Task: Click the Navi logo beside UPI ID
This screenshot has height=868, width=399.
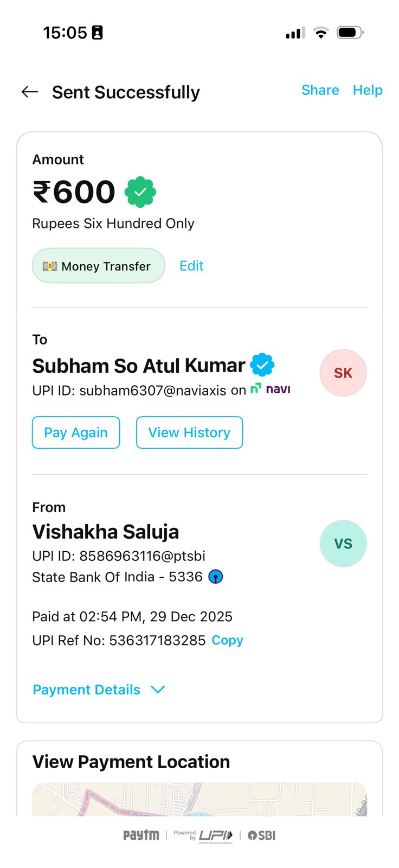Action: tap(271, 389)
